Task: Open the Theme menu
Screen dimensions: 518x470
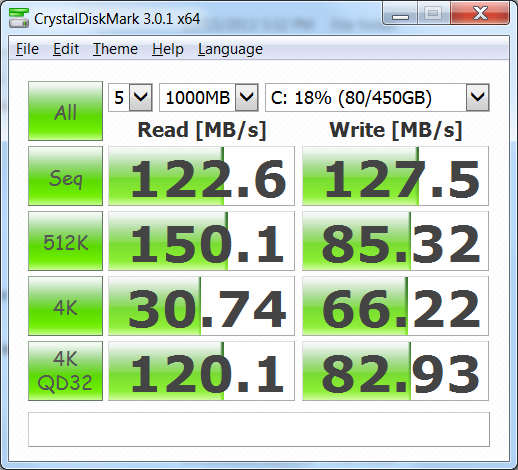Action: (115, 49)
